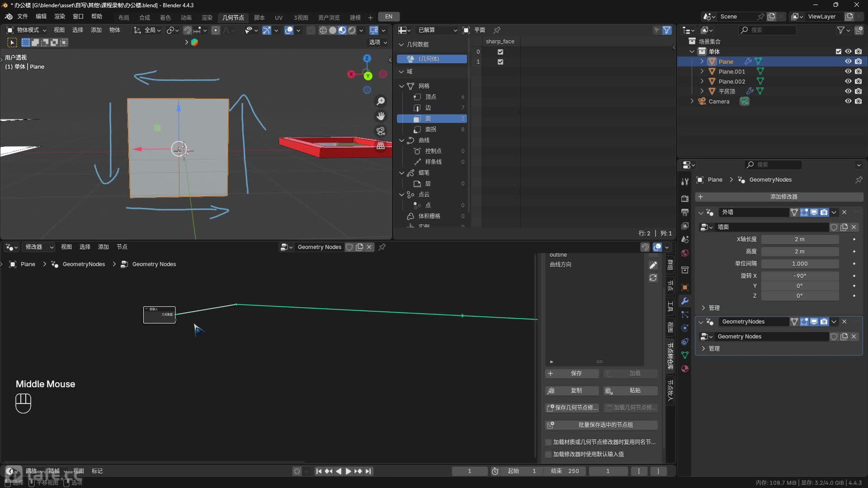Pin the Geometry Nodes node tree
The height and width of the screenshot is (488, 868).
[382, 247]
